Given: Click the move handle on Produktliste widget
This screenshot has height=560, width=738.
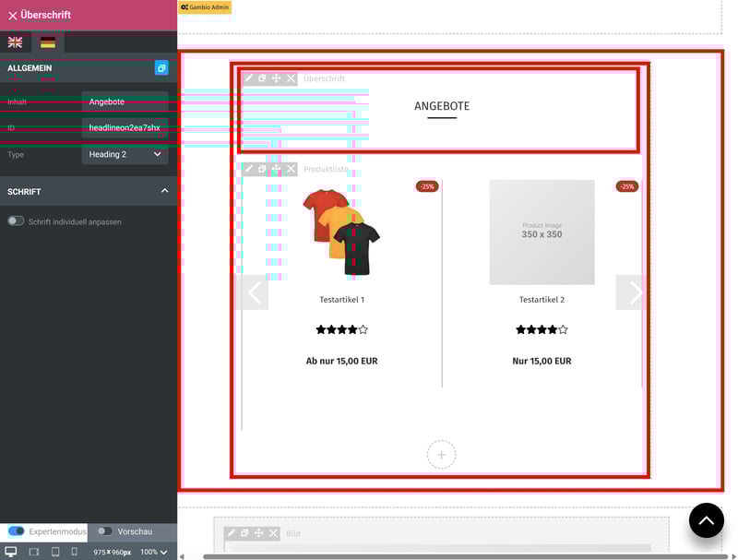Looking at the screenshot, I should click(276, 169).
